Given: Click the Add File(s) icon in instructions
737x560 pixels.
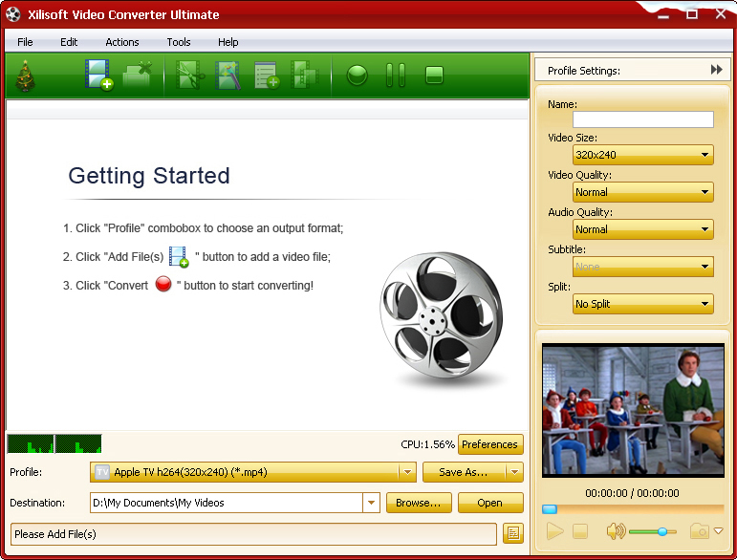Looking at the screenshot, I should [179, 257].
